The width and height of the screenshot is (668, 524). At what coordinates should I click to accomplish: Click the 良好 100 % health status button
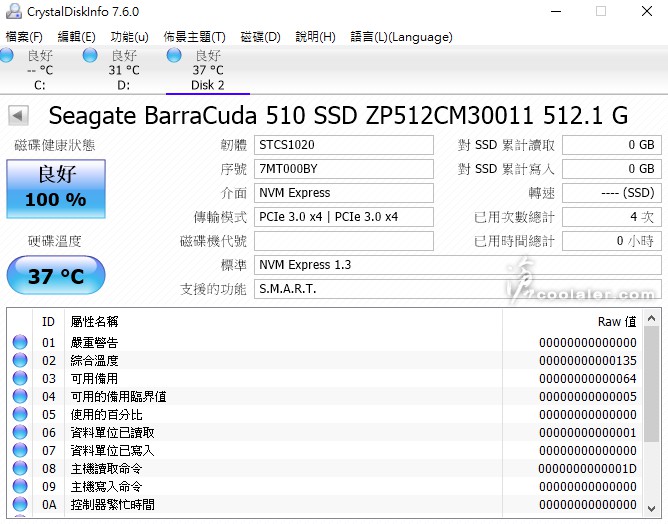(56, 189)
